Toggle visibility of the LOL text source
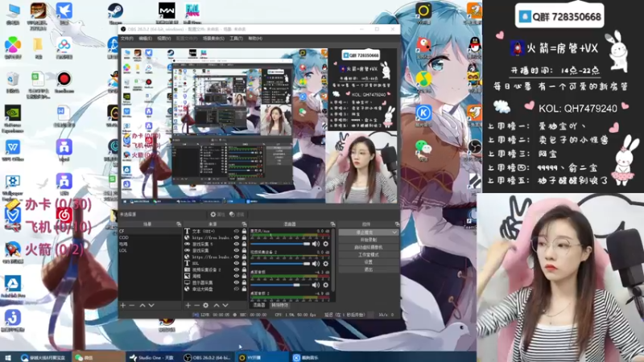 [x=237, y=263]
